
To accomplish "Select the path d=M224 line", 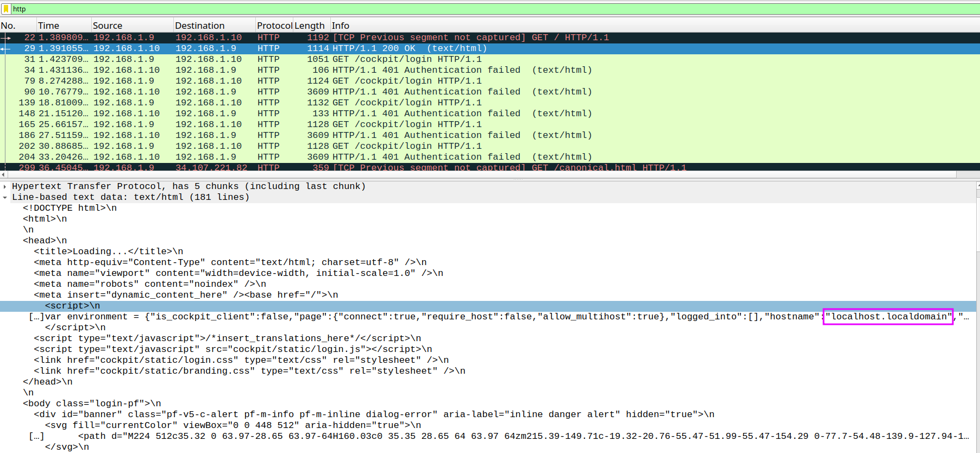I will (499, 436).
